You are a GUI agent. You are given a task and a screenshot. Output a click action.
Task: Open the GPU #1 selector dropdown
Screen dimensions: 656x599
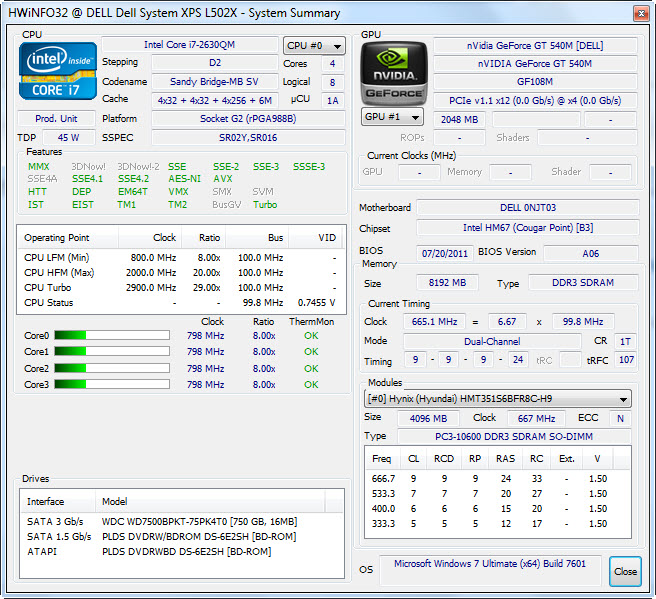coord(392,117)
